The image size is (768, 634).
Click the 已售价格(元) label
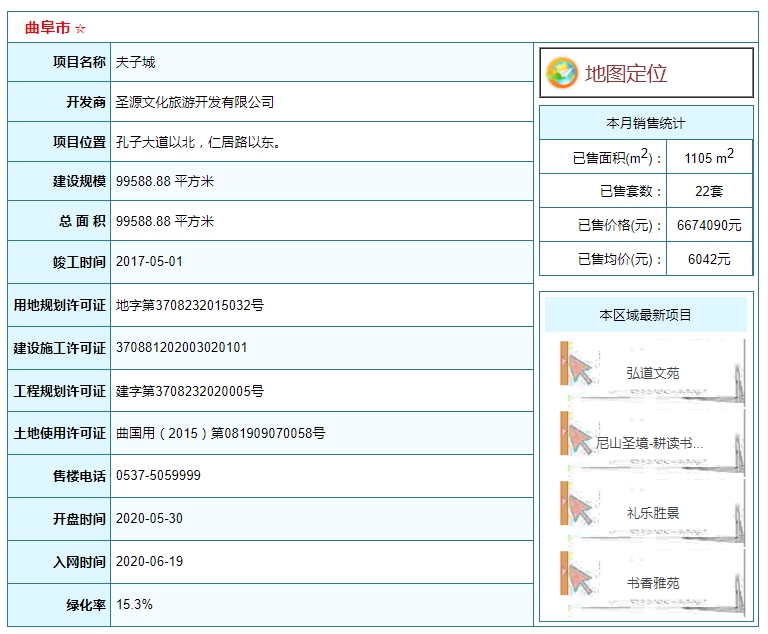(620, 225)
